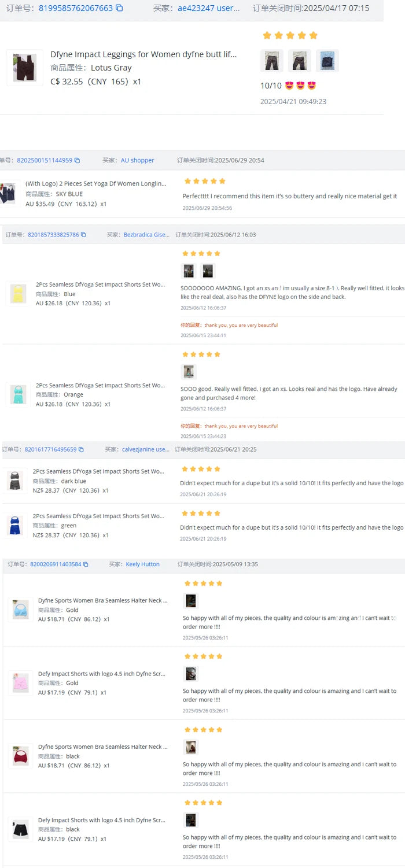
Task: Copy order number 8201617716495659
Action: pos(81,449)
